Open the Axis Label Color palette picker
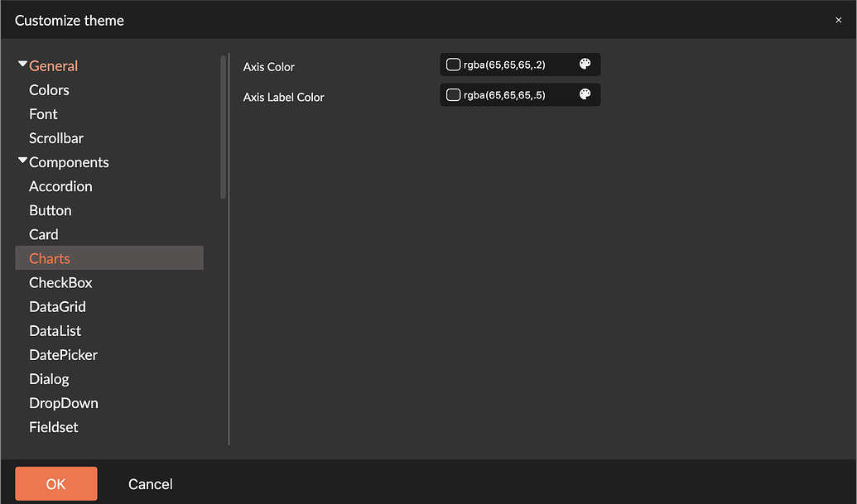 (x=585, y=94)
